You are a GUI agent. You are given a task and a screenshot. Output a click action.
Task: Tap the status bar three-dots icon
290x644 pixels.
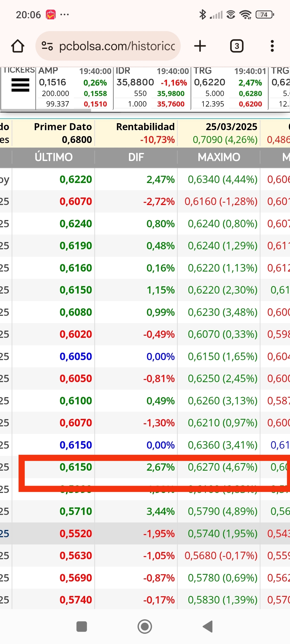(64, 14)
